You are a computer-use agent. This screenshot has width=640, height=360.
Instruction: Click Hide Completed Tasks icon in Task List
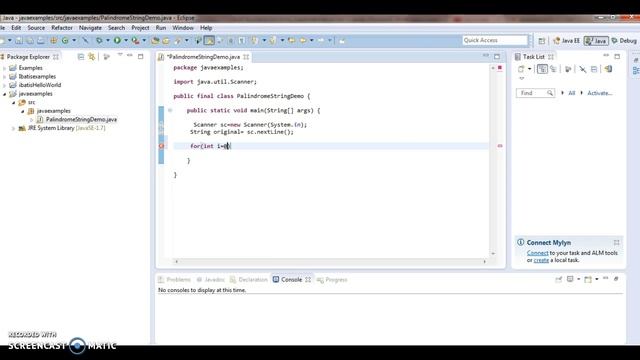pyautogui.click(x=582, y=69)
